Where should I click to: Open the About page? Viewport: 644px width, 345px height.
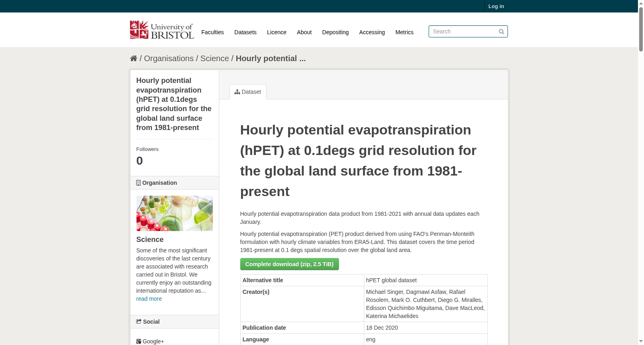(304, 32)
